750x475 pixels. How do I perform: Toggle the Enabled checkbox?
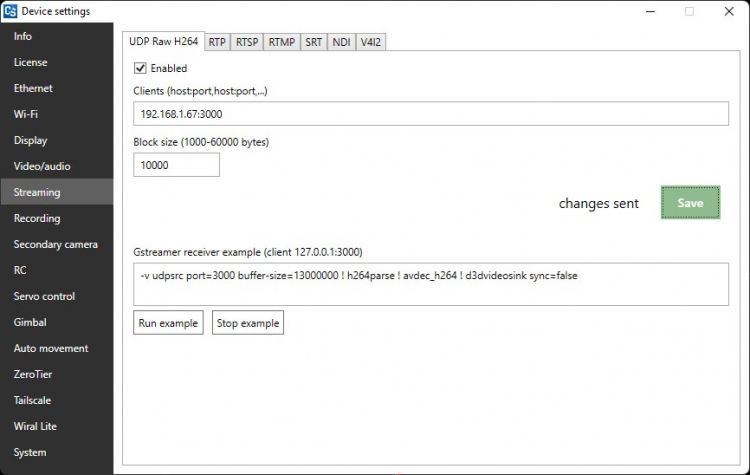tap(140, 68)
